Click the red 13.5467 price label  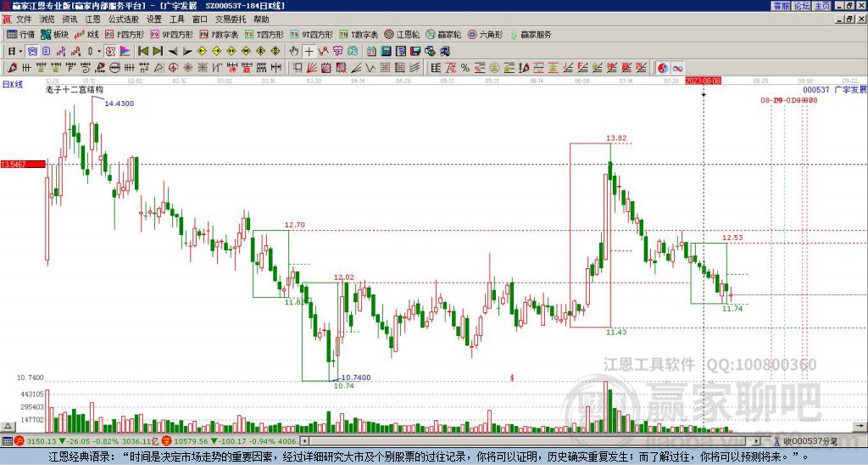coord(23,164)
